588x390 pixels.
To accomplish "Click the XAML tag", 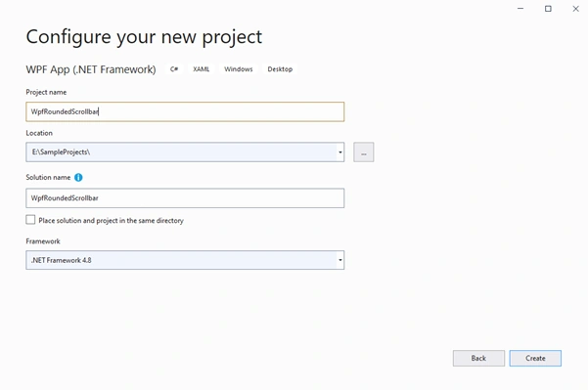I will coord(202,69).
